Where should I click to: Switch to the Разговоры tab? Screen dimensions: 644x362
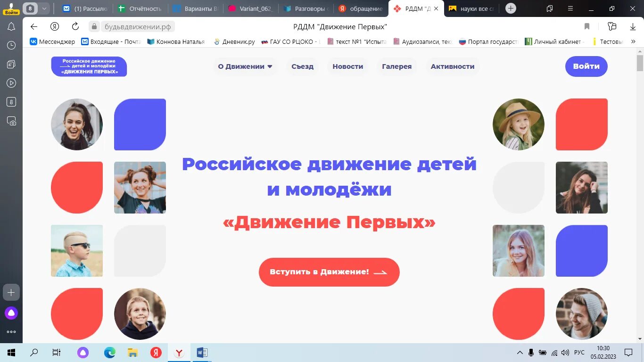point(306,8)
